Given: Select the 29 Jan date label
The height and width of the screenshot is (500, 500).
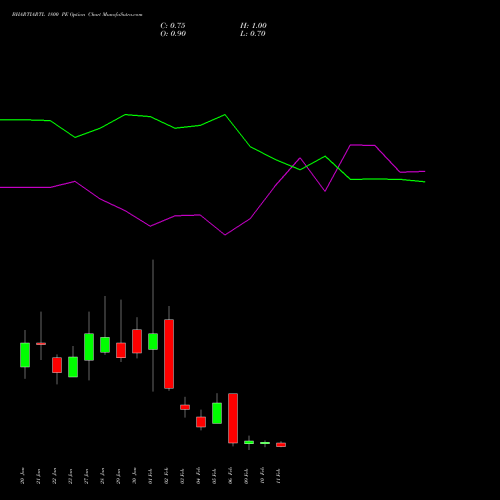Looking at the screenshot, I should pos(118,476).
